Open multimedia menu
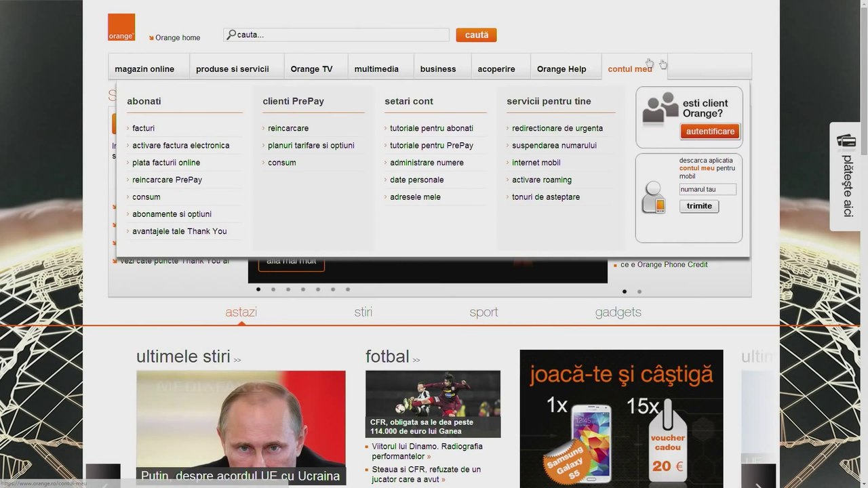This screenshot has height=488, width=868. [376, 68]
